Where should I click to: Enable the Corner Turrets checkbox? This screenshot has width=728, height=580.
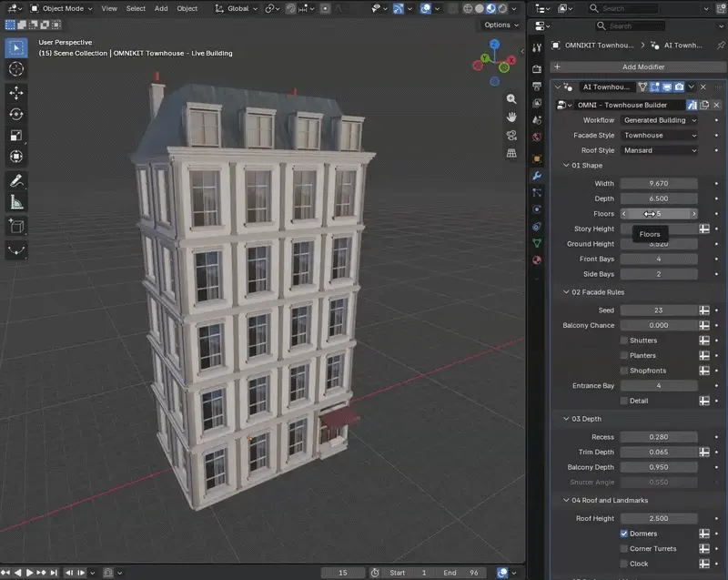624,549
